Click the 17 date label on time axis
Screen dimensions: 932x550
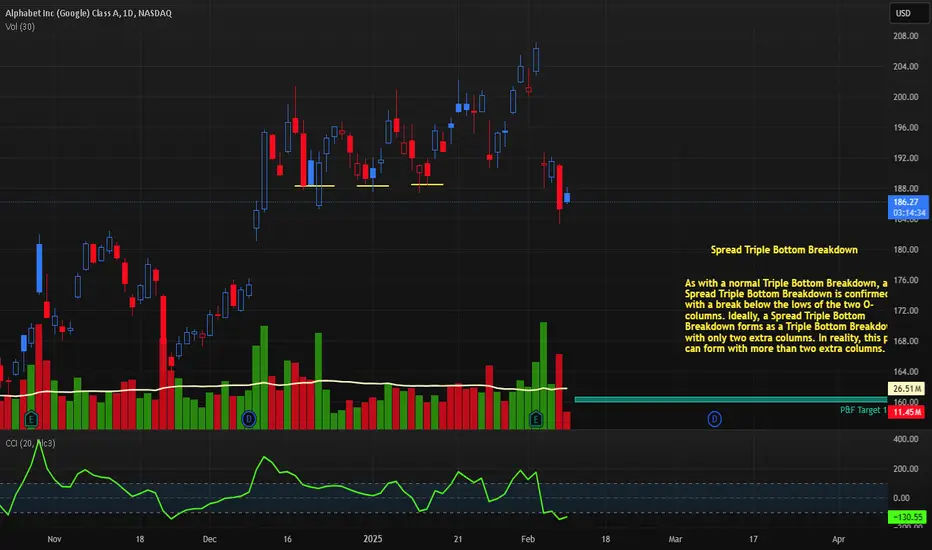[753, 539]
